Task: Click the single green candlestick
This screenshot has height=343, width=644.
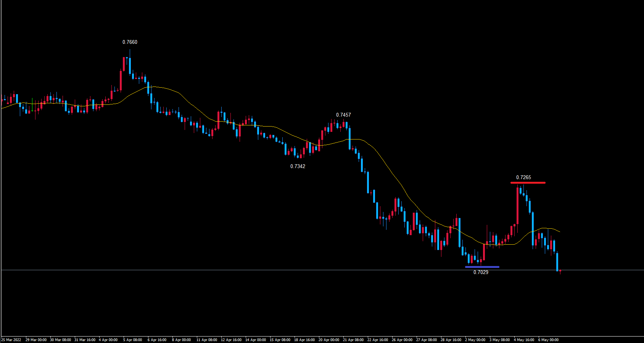Action: [x=32, y=104]
